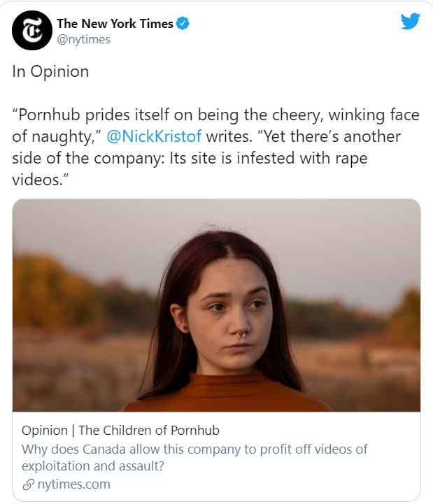Click the "In Opinion" line of the tweet

(50, 72)
